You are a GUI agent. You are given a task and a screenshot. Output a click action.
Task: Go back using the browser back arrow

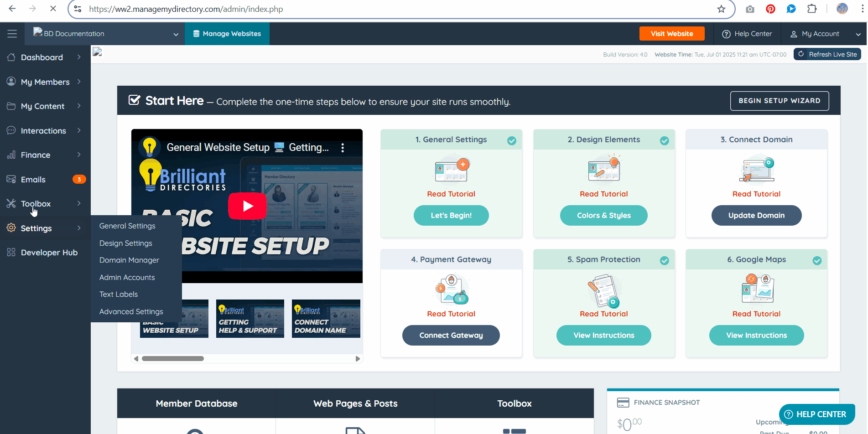point(12,9)
